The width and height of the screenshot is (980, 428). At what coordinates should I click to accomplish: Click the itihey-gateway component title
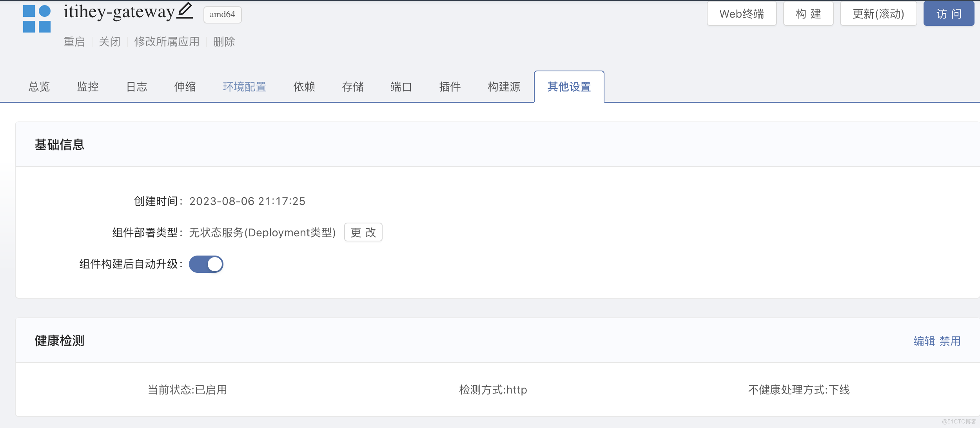pyautogui.click(x=119, y=12)
